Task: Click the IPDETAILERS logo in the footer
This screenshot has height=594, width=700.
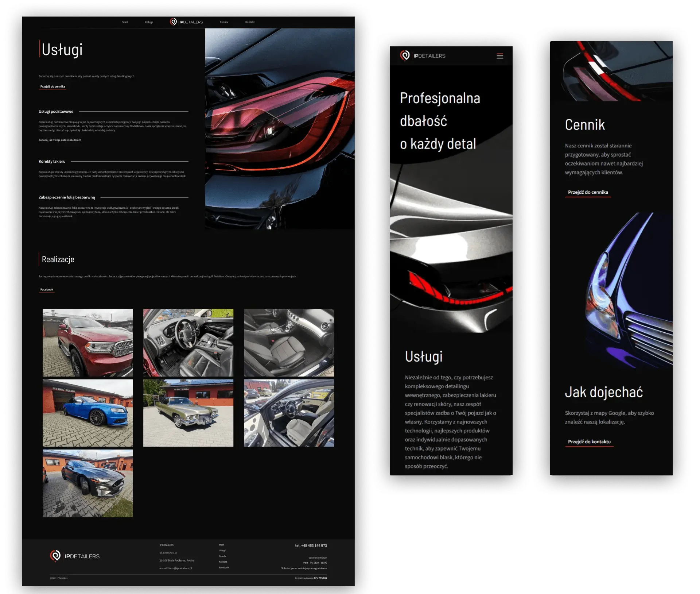Action: [x=75, y=556]
